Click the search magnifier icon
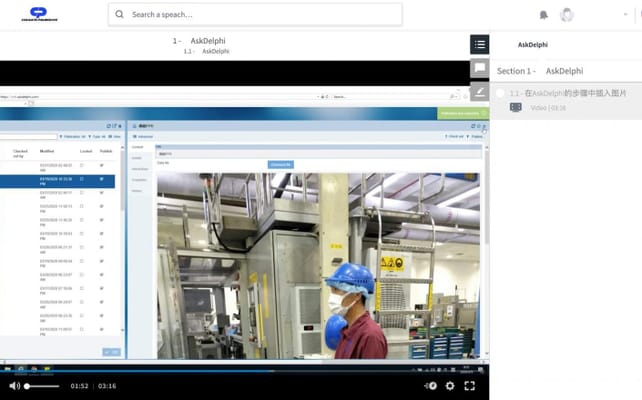 (120, 15)
